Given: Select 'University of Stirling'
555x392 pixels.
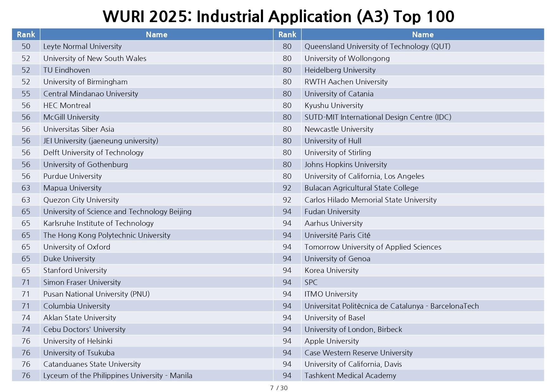Looking at the screenshot, I should point(338,153).
